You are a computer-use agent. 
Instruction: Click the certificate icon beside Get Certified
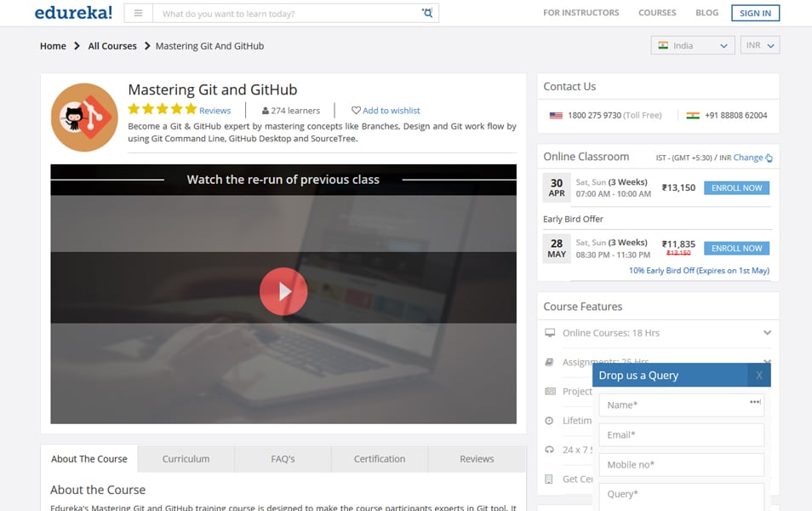pyautogui.click(x=549, y=479)
